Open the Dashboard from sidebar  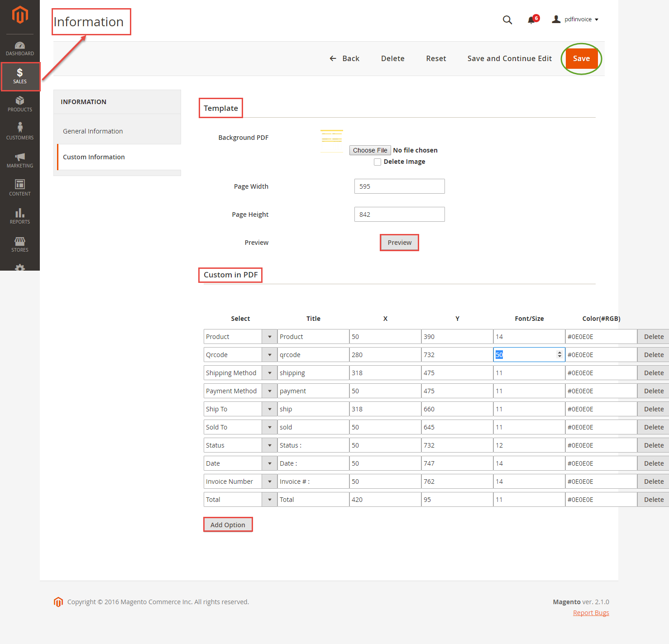(x=19, y=48)
